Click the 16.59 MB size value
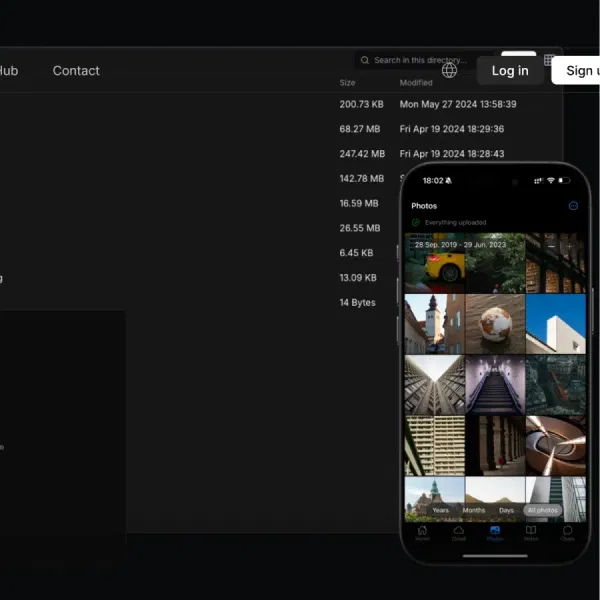This screenshot has width=600, height=600. click(359, 203)
